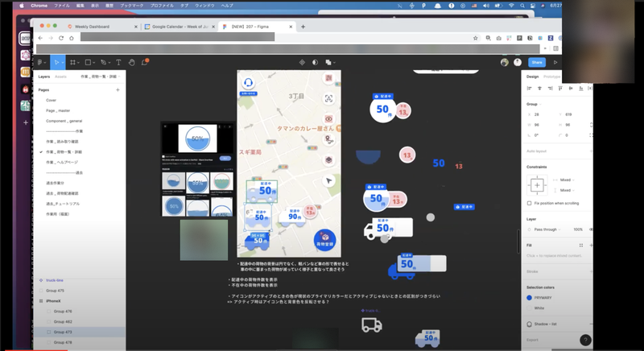
Task: Click the White selection color swatch
Action: point(529,308)
